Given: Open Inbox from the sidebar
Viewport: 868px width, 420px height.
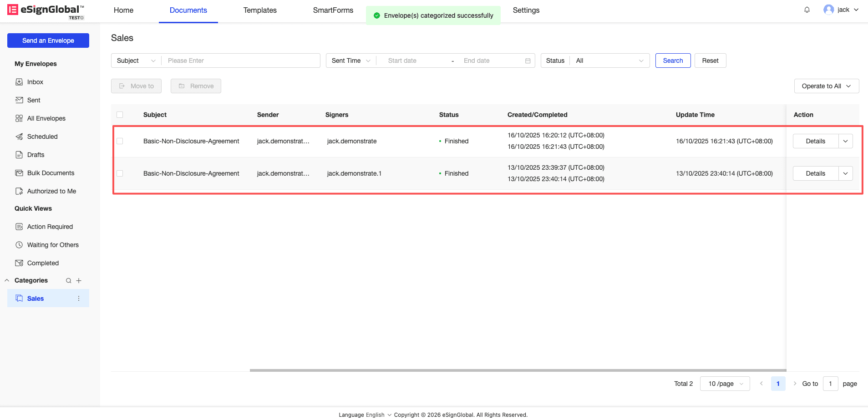Looking at the screenshot, I should 35,82.
